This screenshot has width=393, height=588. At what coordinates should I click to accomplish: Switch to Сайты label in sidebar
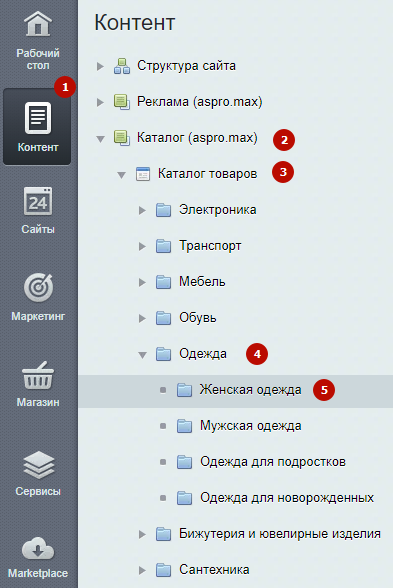[38, 229]
